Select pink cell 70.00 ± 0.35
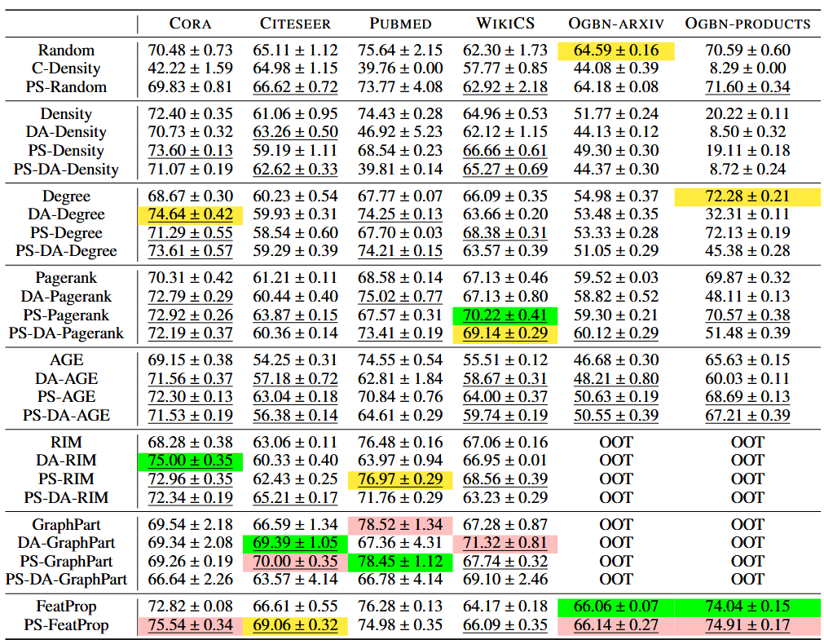This screenshot has width=824, height=644. [295, 562]
